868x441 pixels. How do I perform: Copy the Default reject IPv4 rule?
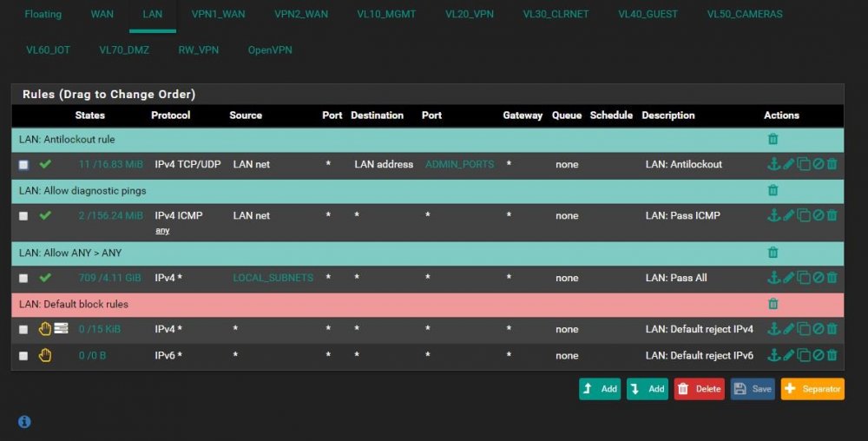coord(803,329)
